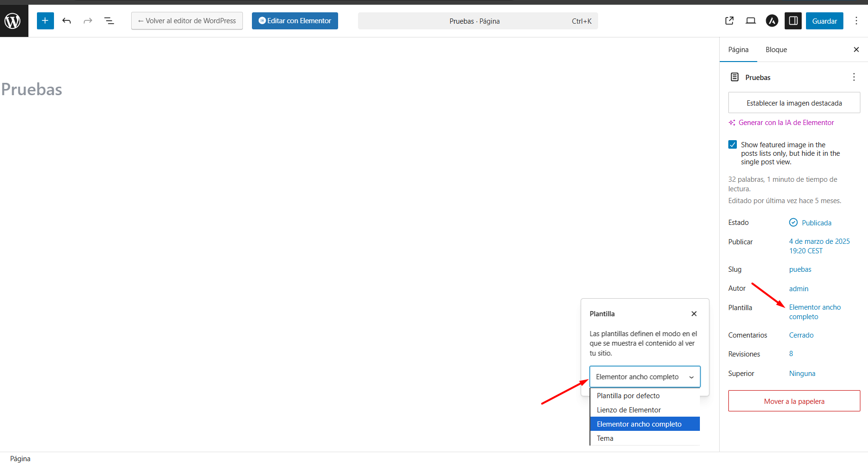Open the block inserter plus button

click(x=45, y=21)
